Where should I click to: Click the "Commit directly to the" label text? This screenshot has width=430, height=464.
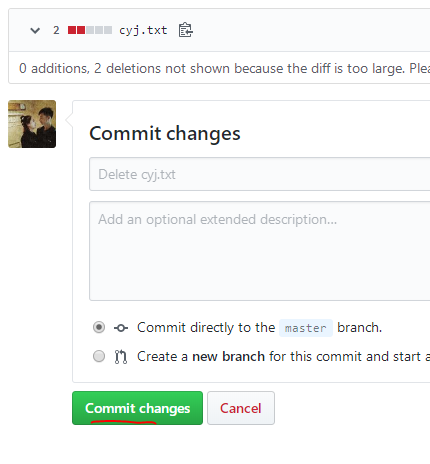(206, 327)
